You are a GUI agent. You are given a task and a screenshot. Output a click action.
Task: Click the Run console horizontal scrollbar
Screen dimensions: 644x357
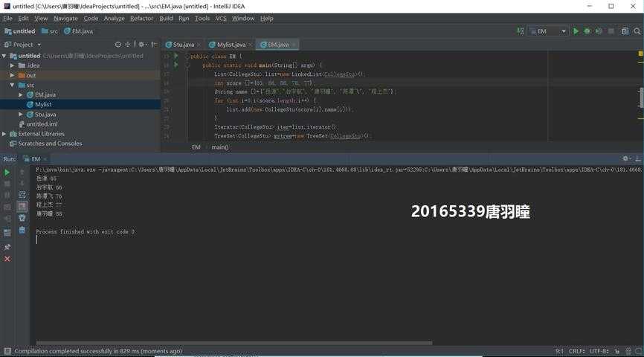point(234,343)
